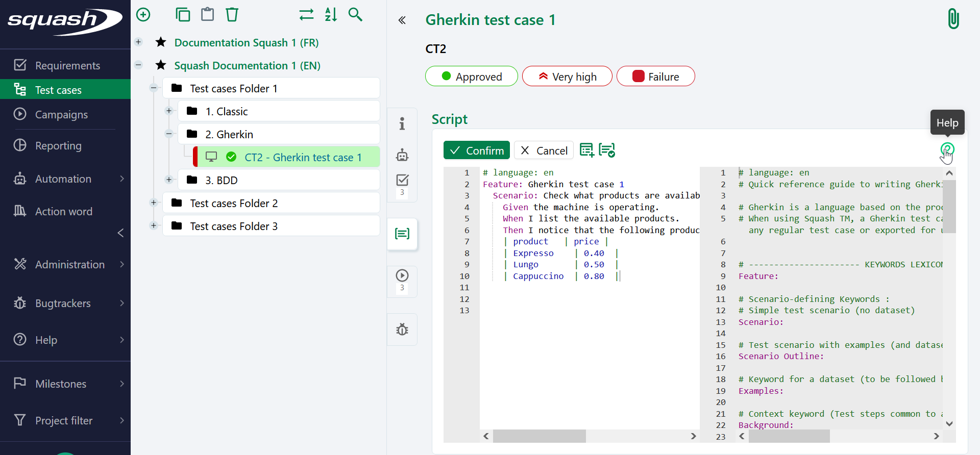Screen dimensions: 980x455
Task: Click the paste clipboard icon
Action: (x=207, y=15)
